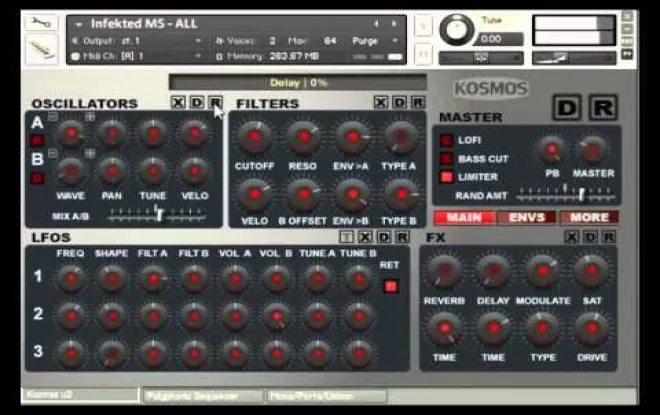Click the filter CUTOFF knob

254,137
